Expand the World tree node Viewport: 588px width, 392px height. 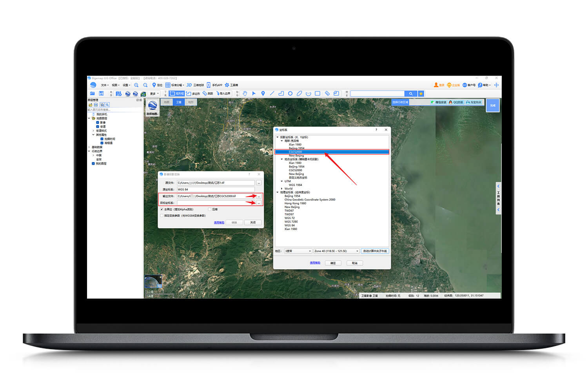(x=282, y=189)
